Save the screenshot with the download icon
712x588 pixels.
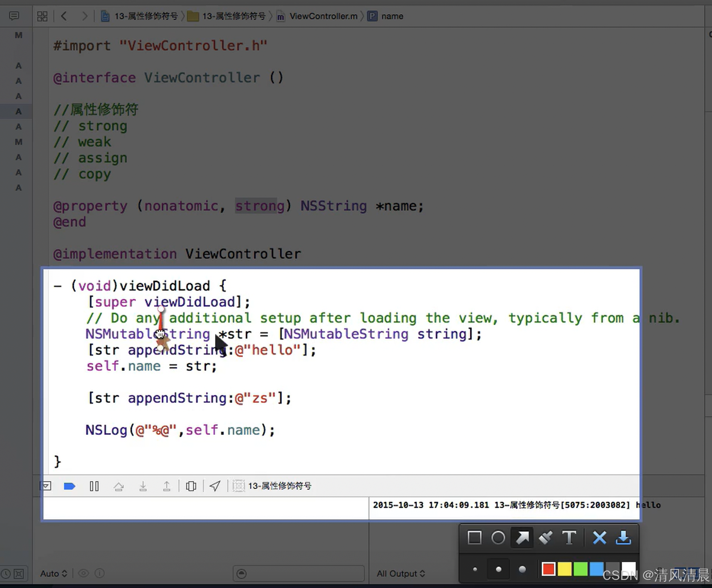(x=623, y=538)
